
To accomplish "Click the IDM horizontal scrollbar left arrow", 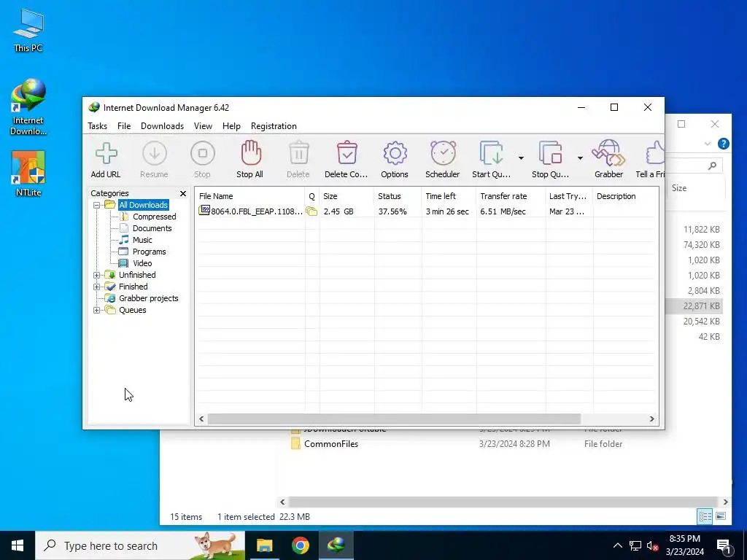I will click(x=201, y=419).
